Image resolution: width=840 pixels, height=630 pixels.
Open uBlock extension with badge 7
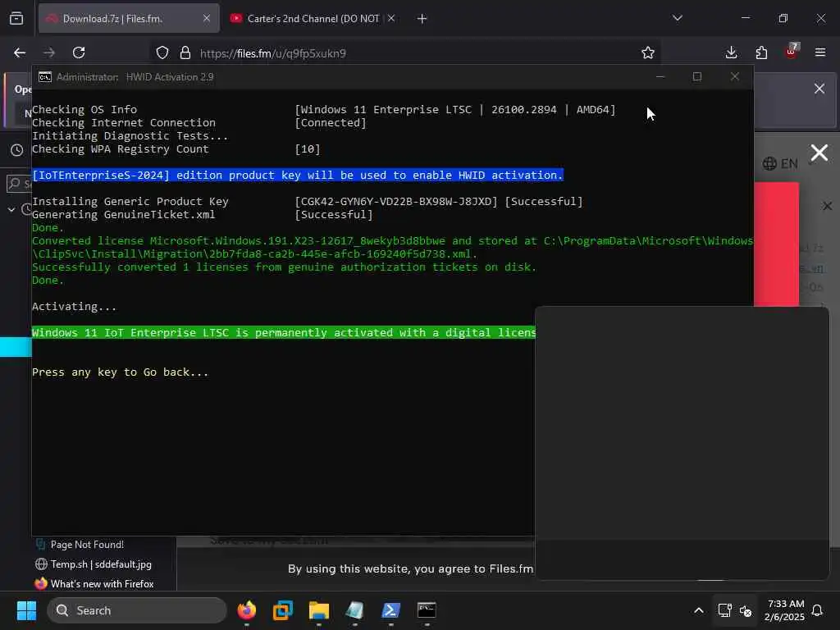(792, 52)
